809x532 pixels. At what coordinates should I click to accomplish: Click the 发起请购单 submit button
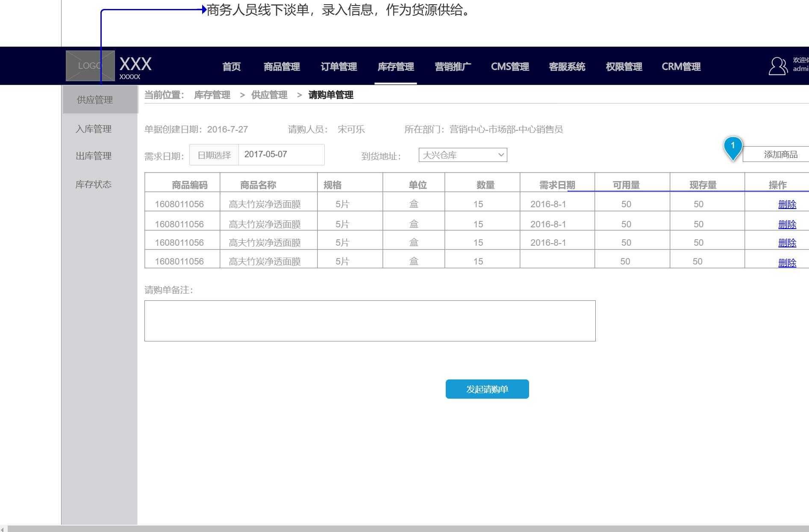point(487,389)
